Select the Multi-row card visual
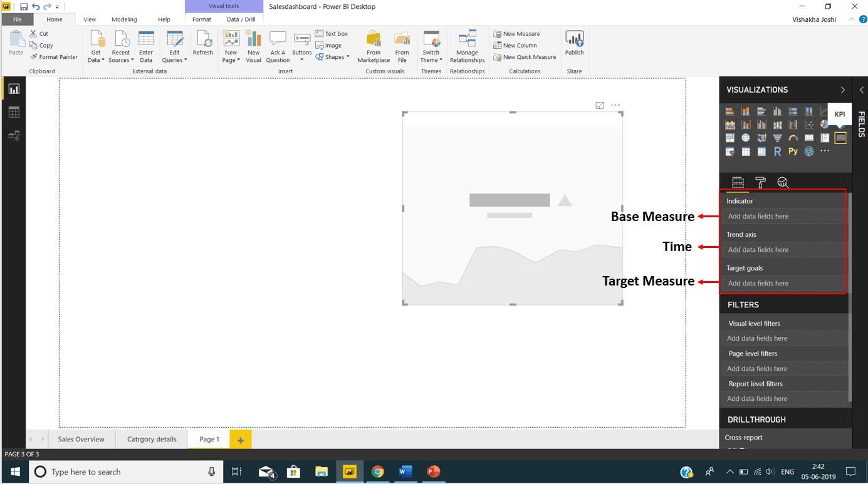 (825, 138)
